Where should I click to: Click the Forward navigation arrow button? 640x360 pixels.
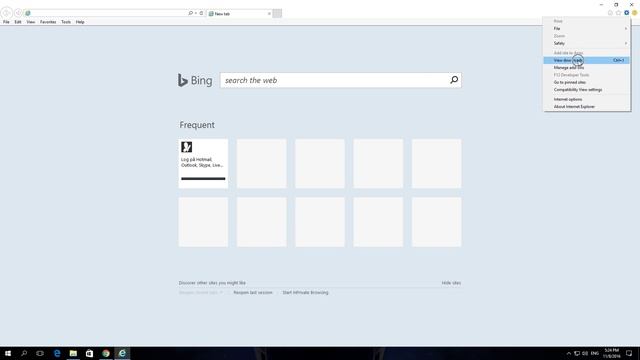18,13
